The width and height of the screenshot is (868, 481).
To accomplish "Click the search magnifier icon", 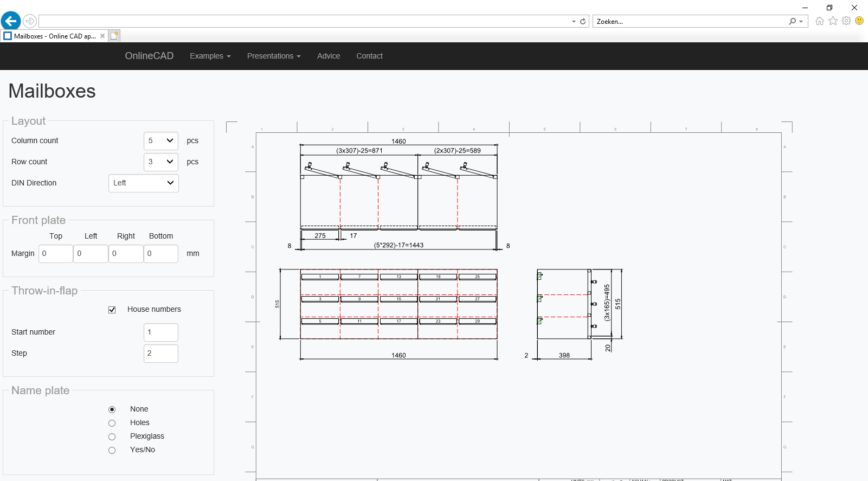I will pos(793,22).
